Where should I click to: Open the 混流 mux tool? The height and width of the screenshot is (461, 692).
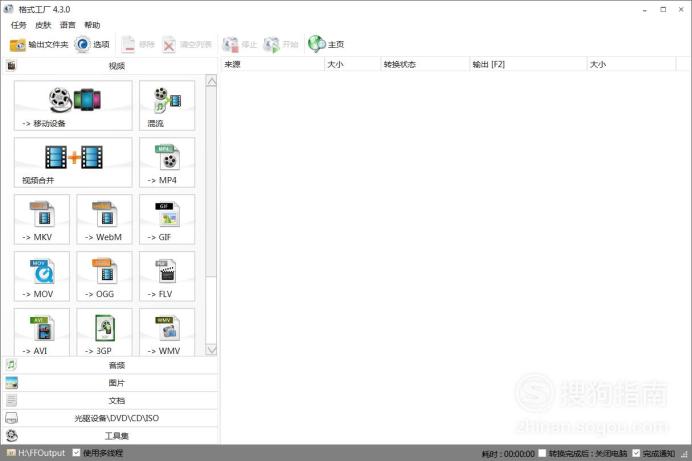coord(167,105)
